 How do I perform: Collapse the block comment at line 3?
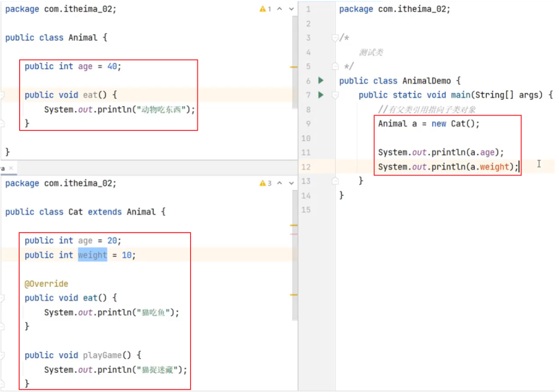[x=335, y=38]
